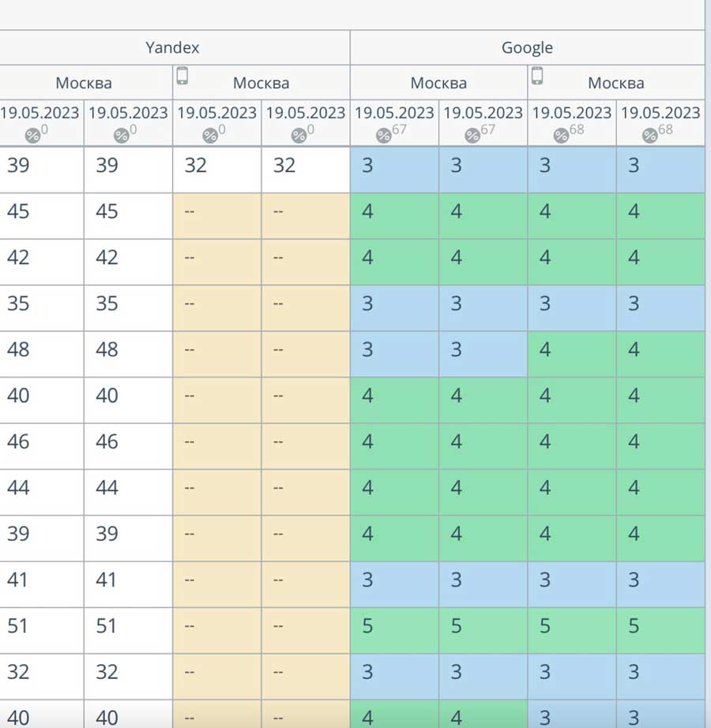Select the leftmost cell showing 51

pyautogui.click(x=18, y=626)
